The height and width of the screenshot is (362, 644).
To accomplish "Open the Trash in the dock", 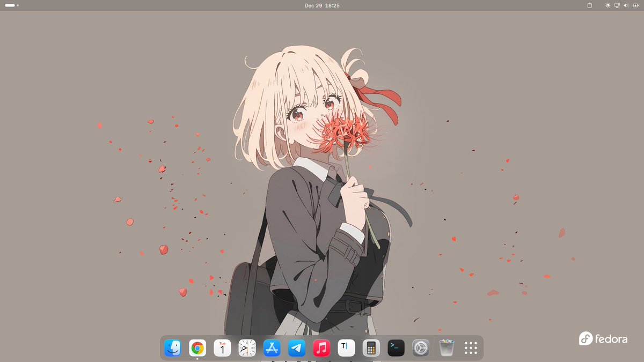I will pyautogui.click(x=446, y=348).
